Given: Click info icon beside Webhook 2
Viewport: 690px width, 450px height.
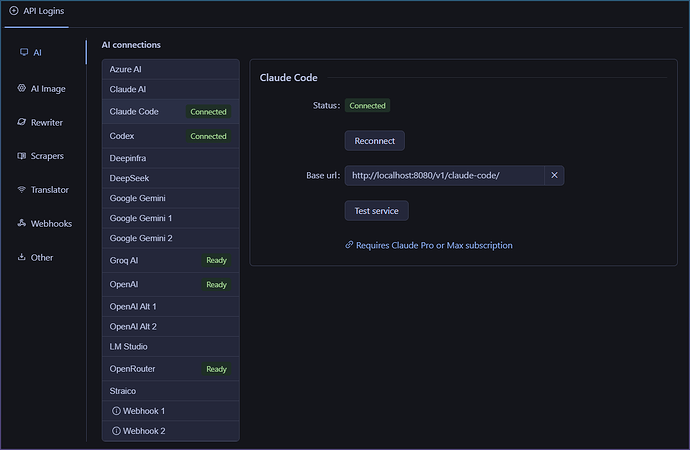Looking at the screenshot, I should pos(116,431).
